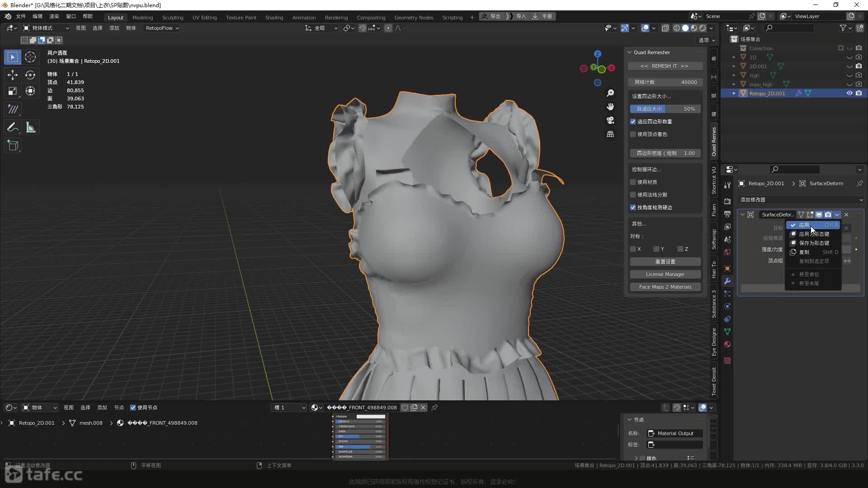Expand the nvpu_high outliner item

734,84
